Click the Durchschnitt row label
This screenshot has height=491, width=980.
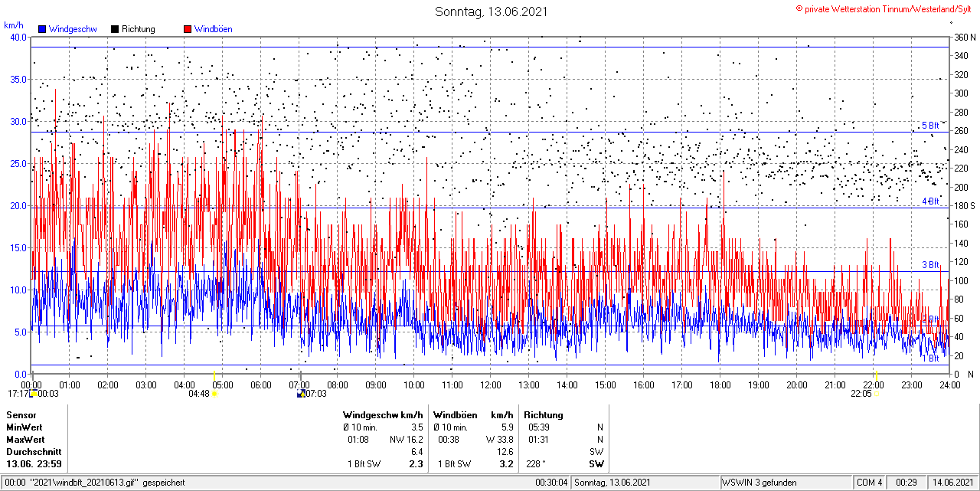click(32, 452)
